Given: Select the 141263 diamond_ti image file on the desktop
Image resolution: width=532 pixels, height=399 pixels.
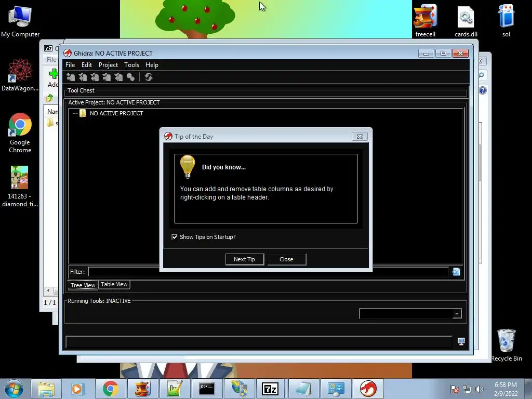Looking at the screenshot, I should click(x=20, y=187).
